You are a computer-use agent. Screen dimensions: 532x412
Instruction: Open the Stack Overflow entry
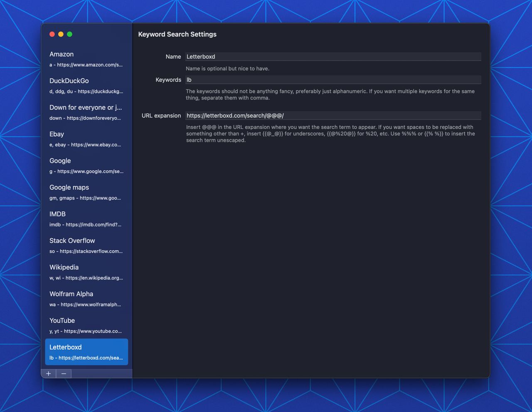[86, 245]
